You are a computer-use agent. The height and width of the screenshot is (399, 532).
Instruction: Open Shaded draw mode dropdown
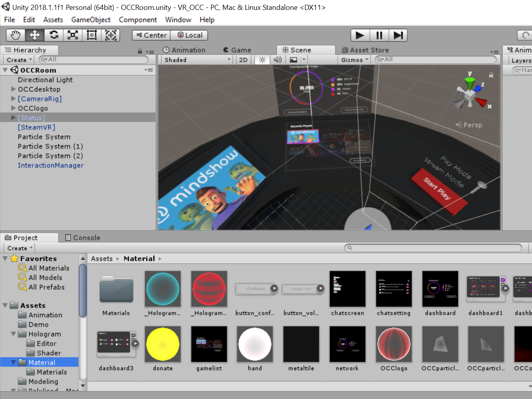[196, 60]
